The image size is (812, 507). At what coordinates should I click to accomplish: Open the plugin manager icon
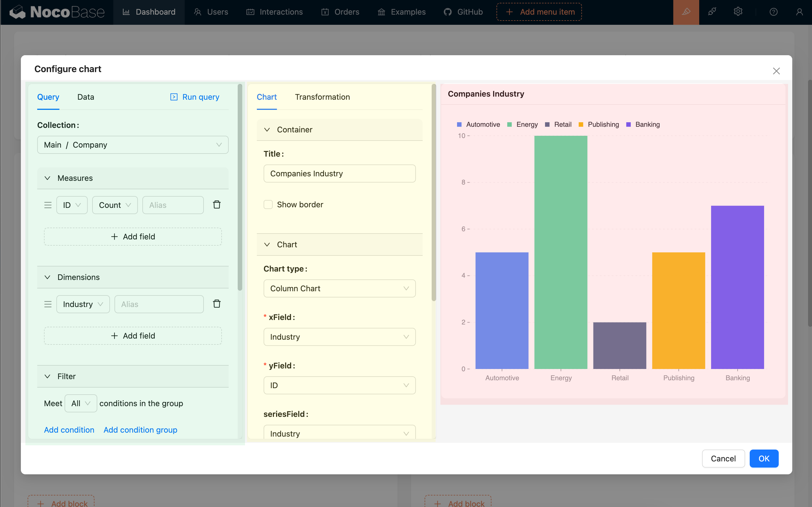coord(712,12)
